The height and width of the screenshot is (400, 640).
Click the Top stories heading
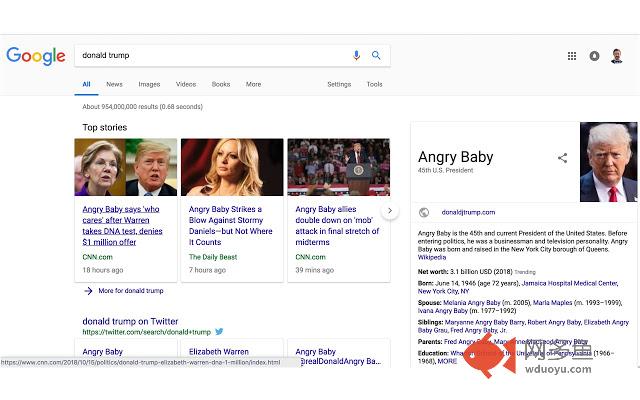click(x=104, y=127)
